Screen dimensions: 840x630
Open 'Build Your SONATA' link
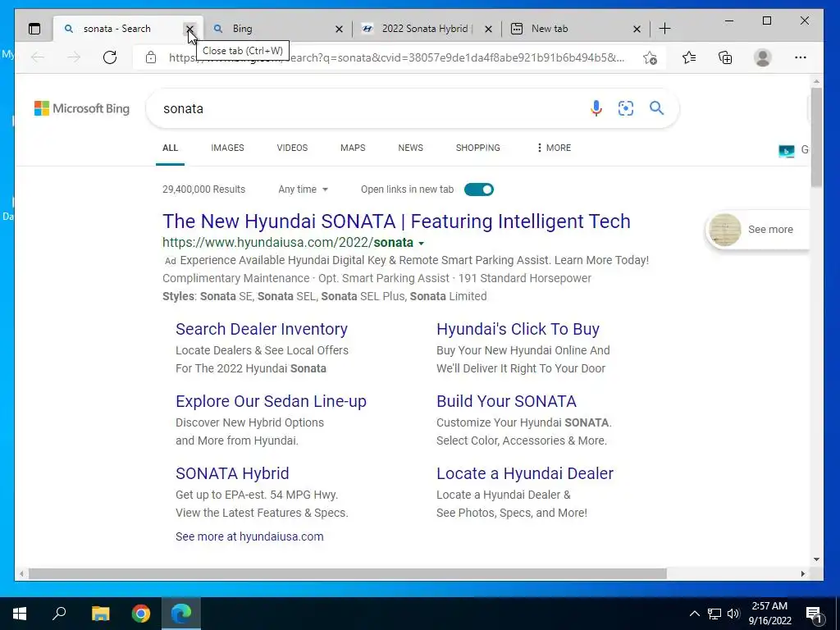coord(506,401)
